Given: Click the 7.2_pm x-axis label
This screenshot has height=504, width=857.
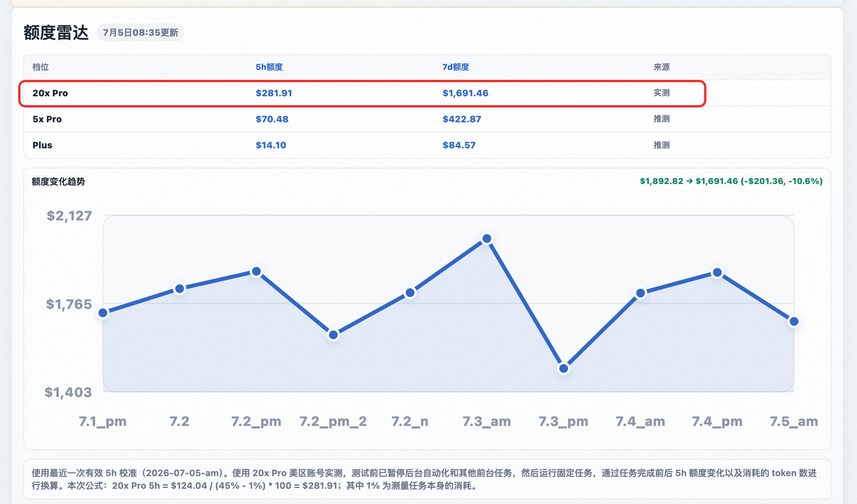Looking at the screenshot, I should pyautogui.click(x=256, y=421).
